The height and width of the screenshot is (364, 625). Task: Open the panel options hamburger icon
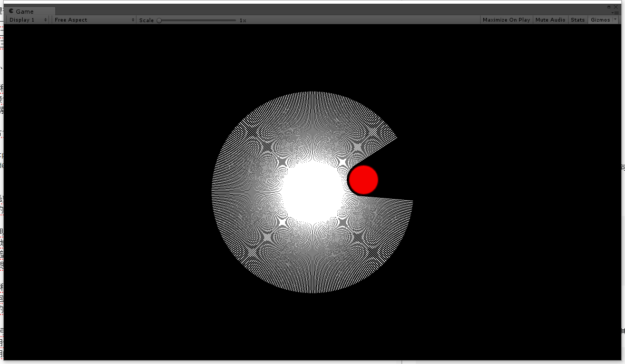617,13
